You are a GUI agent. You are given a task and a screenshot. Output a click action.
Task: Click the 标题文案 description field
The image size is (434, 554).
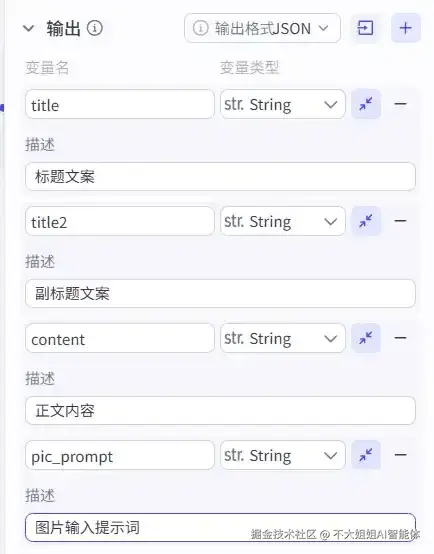[220, 177]
